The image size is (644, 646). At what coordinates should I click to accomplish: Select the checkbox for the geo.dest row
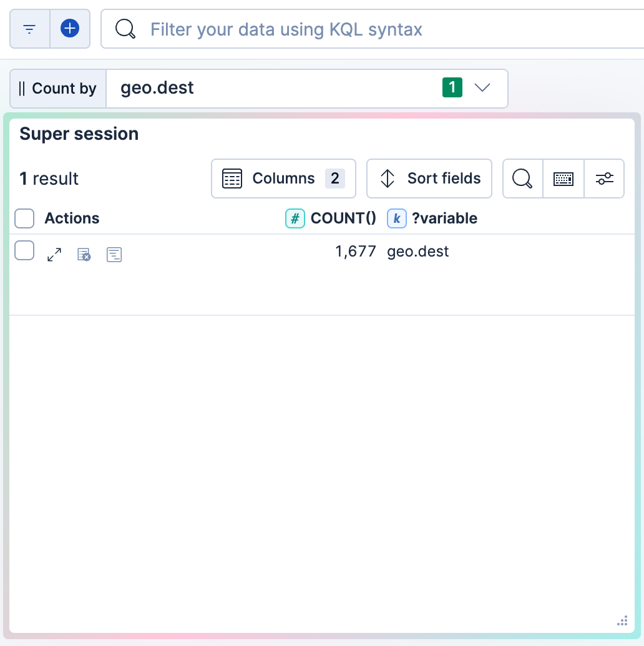pos(24,250)
